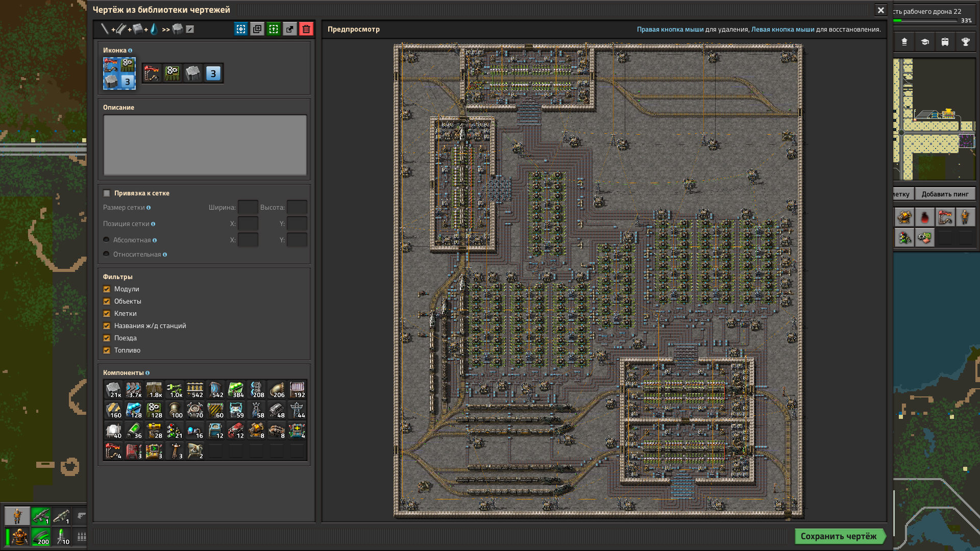Viewport: 980px width, 551px height.
Task: Click the express belt component 3.7k
Action: (134, 390)
